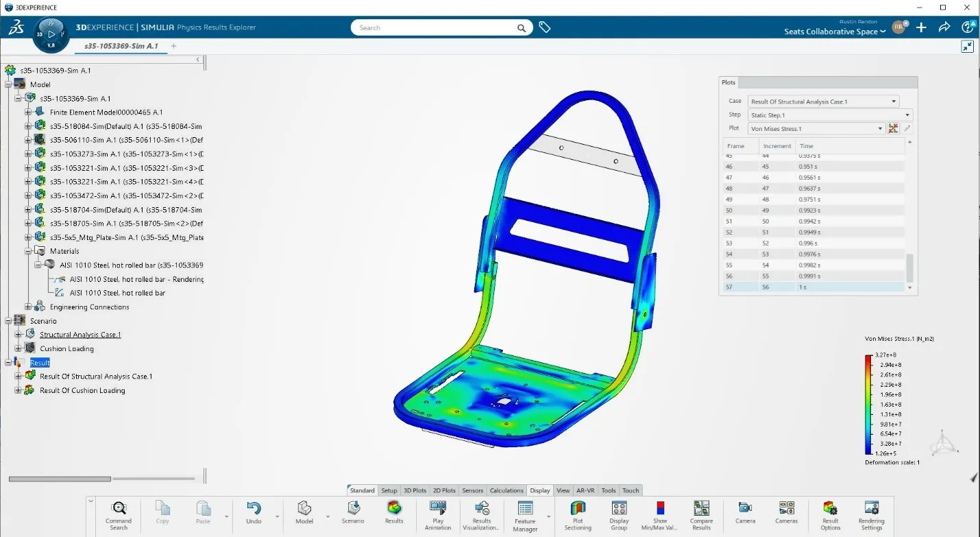Collapse the Materials tree node
The width and height of the screenshot is (980, 537).
point(29,250)
